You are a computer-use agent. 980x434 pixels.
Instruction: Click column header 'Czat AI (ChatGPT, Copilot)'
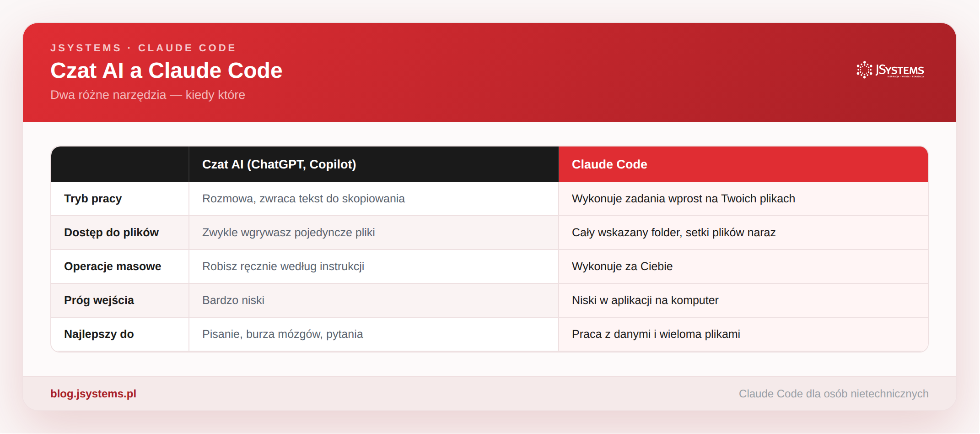374,164
